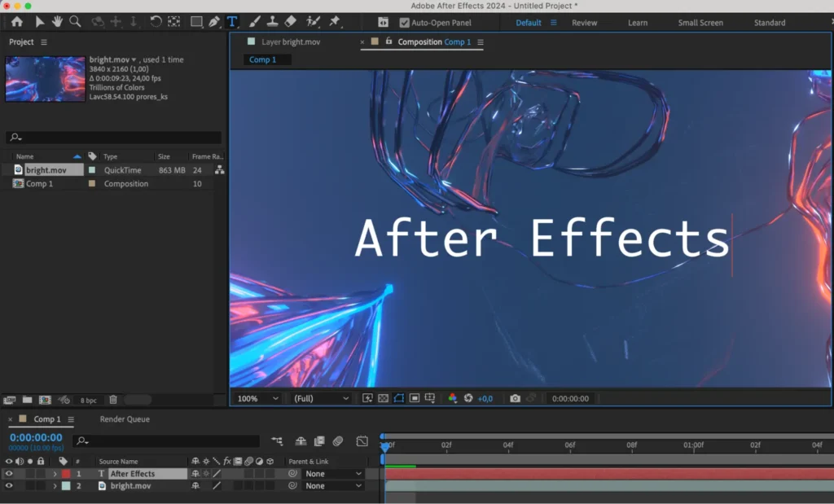Image resolution: width=834 pixels, height=504 pixels.
Task: Open the grid and guide options dropdown
Action: 430,398
